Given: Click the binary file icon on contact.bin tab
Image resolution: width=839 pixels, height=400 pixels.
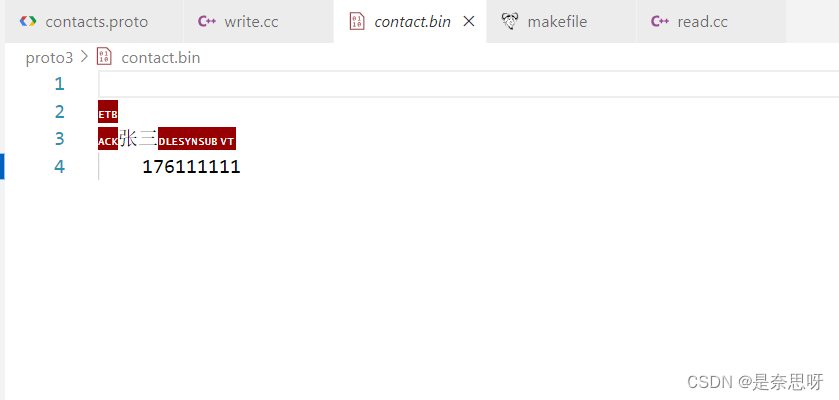Looking at the screenshot, I should point(357,21).
